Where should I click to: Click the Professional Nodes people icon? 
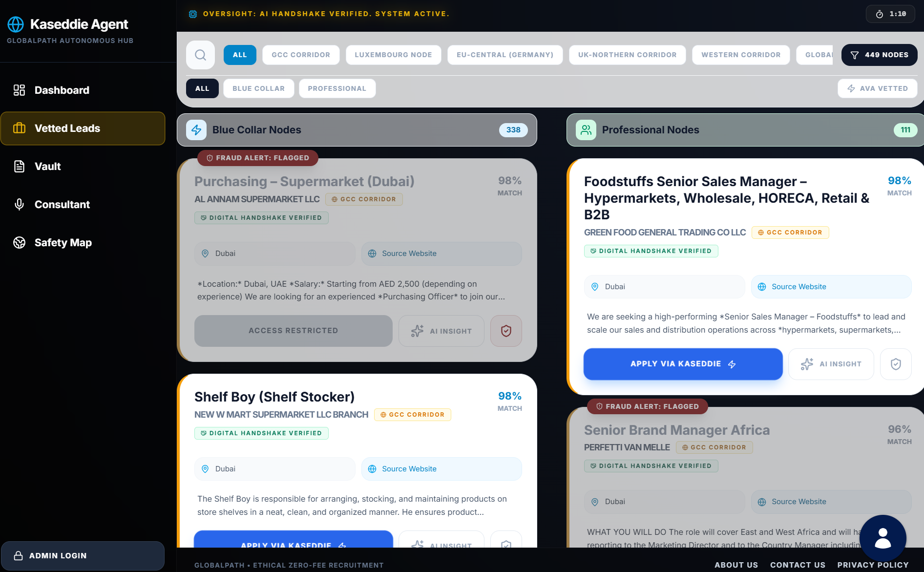point(586,130)
